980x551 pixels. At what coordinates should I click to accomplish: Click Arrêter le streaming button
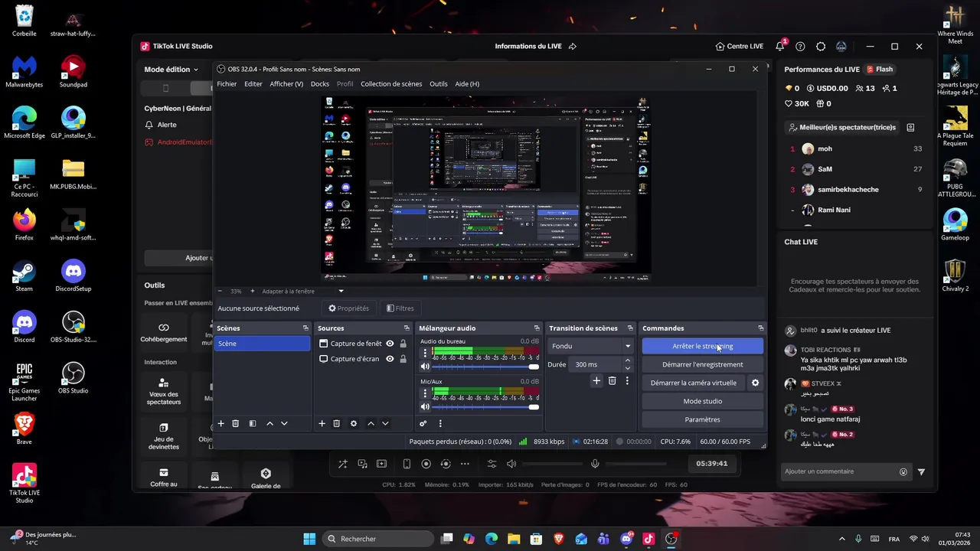coord(703,346)
